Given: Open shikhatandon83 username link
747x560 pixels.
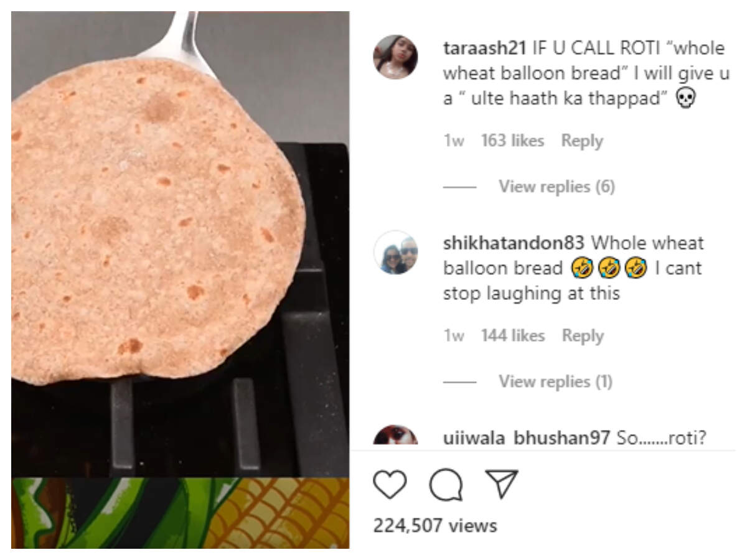Looking at the screenshot, I should pos(514,243).
